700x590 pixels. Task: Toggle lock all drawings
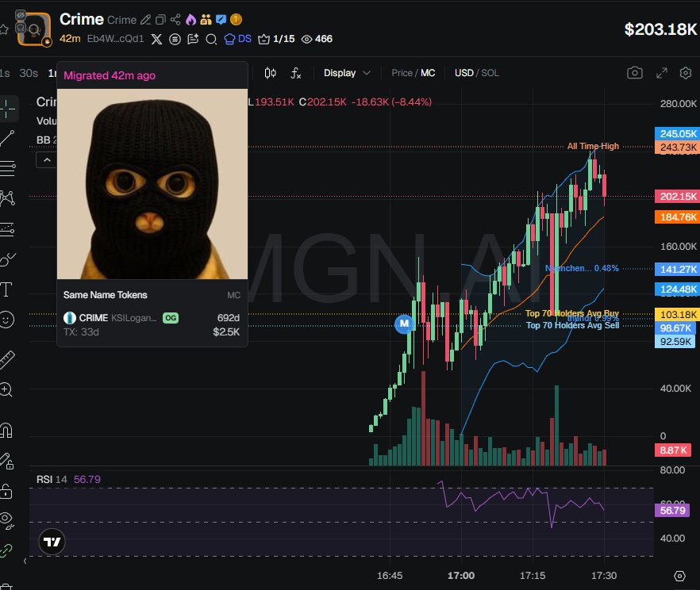(6, 491)
